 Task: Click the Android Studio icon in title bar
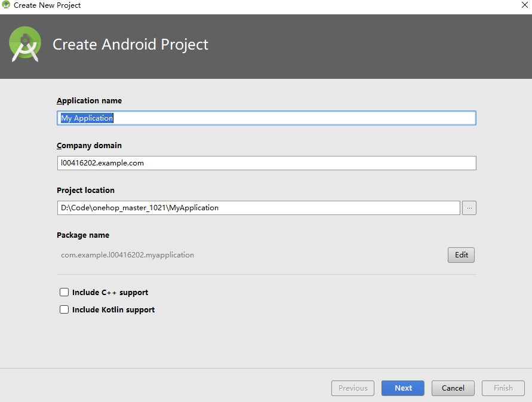(x=6, y=5)
